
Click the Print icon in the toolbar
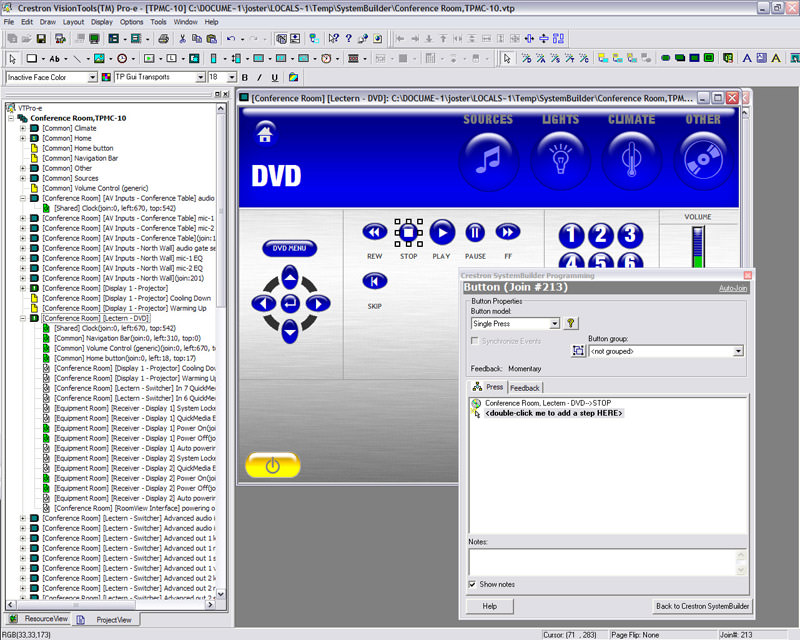coord(163,38)
